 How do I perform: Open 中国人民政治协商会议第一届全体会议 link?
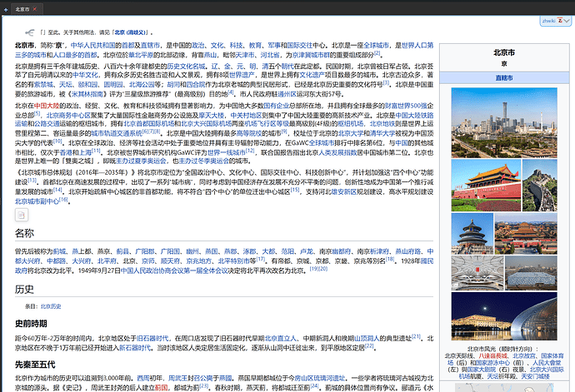pyautogui.click(x=174, y=270)
